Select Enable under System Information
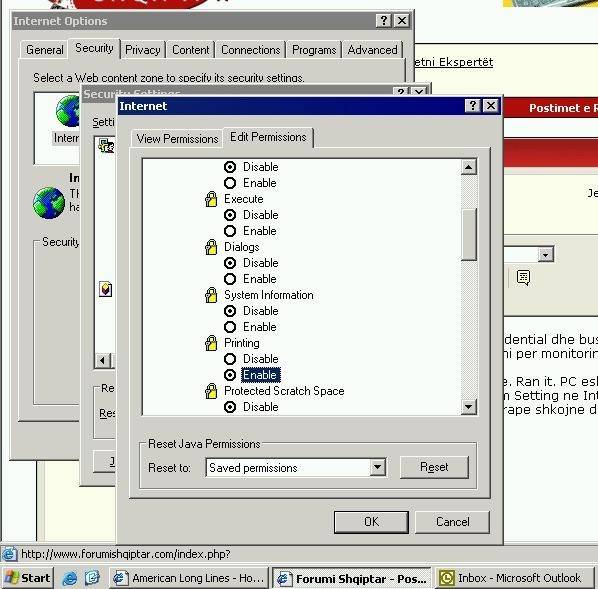The height and width of the screenshot is (589, 598). [230, 327]
